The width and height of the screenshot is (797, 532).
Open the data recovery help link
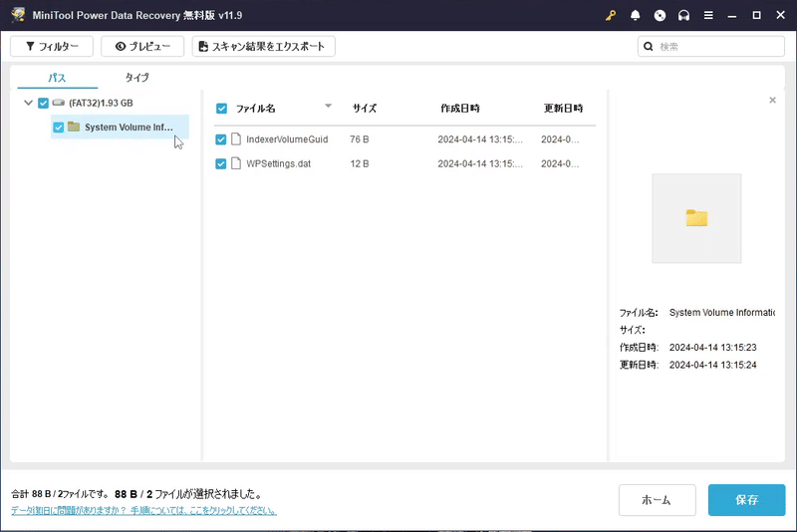(143, 511)
